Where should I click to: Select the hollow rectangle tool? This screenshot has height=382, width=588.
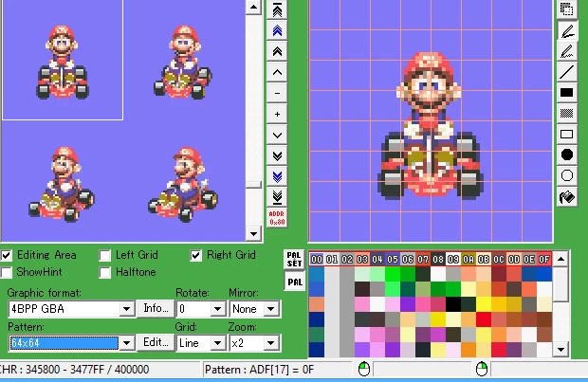click(x=566, y=134)
